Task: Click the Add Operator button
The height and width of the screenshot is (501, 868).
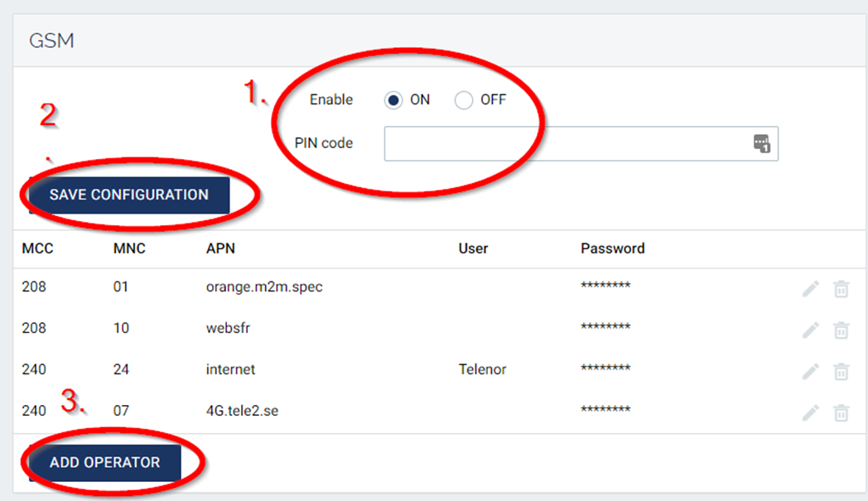Action: [104, 463]
